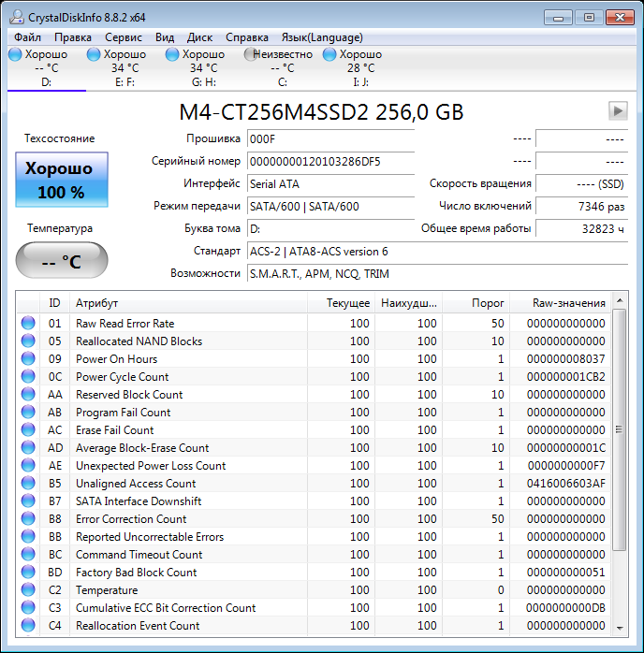Viewport: 644px width, 653px height.
Task: Click the CrystalDiskInfo title bar icon
Action: (x=17, y=17)
